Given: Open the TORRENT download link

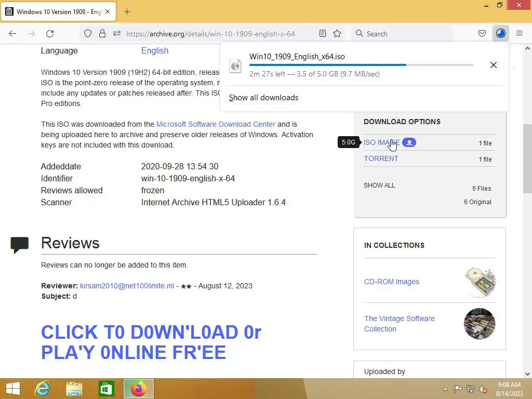Looking at the screenshot, I should pyautogui.click(x=381, y=159).
